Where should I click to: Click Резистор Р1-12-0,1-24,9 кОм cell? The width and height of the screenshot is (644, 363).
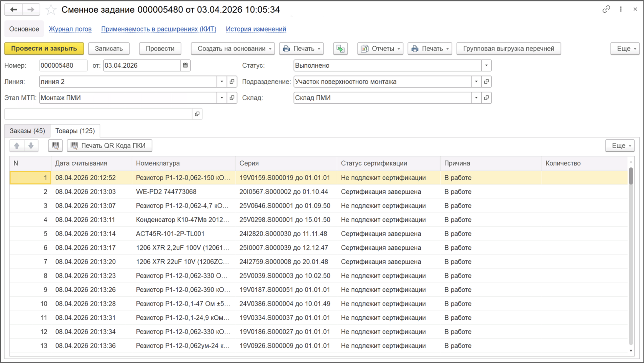[183, 318]
